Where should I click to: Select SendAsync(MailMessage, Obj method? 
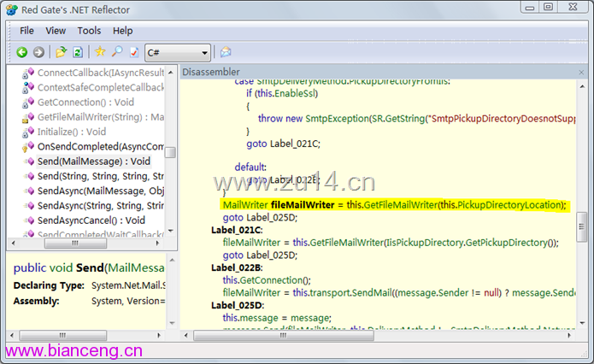pyautogui.click(x=101, y=191)
